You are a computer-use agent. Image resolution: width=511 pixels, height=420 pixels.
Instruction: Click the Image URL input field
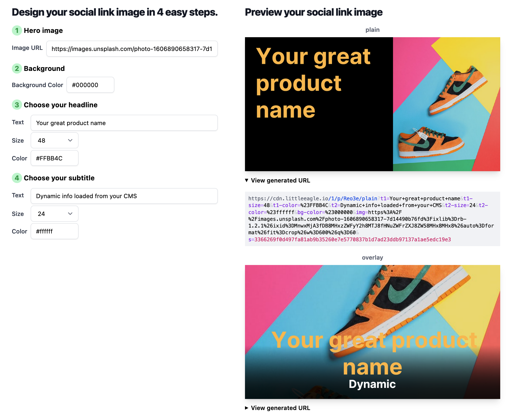[x=132, y=49]
